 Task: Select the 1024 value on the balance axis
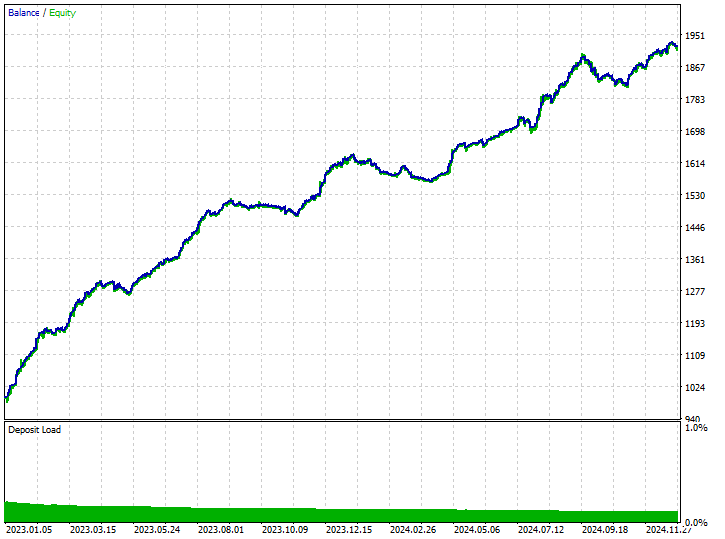pyautogui.click(x=695, y=388)
